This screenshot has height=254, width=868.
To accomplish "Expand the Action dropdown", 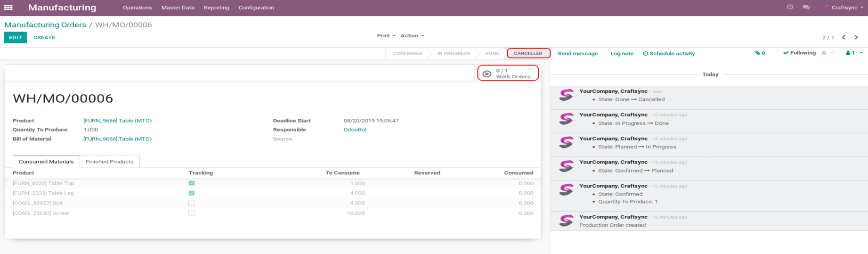I will pos(412,36).
